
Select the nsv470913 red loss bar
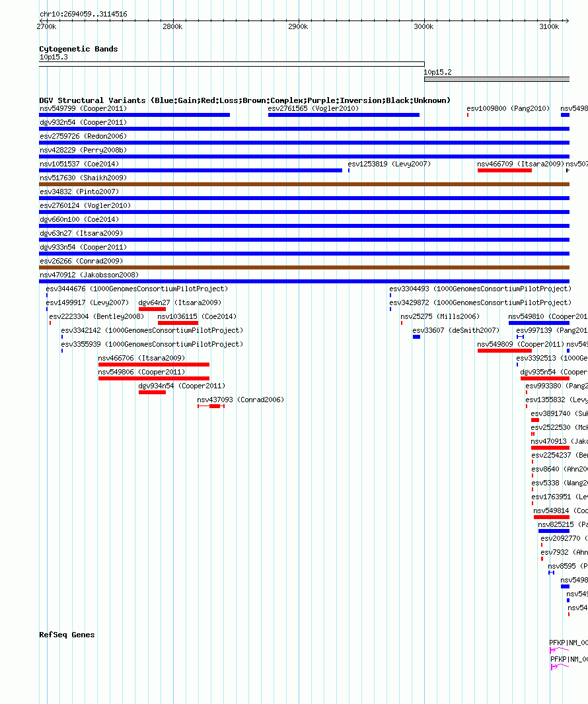[x=550, y=448]
